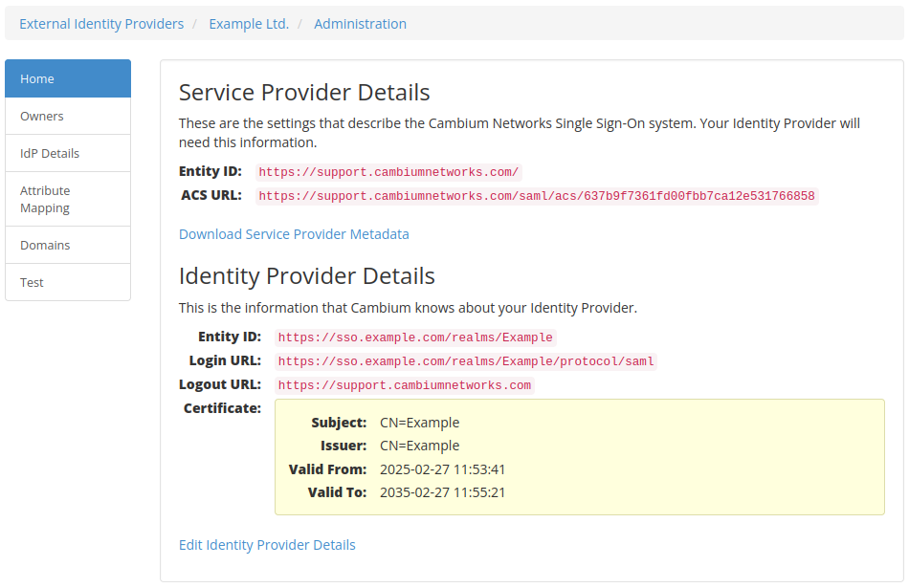
Task: Click the certificate Subject CN=Example text
Action: (x=420, y=423)
